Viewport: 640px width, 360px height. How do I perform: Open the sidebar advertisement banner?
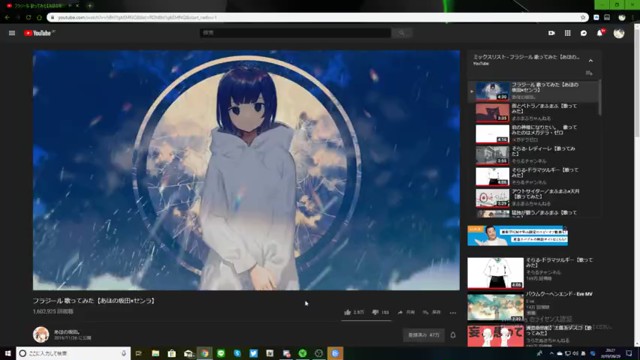pyautogui.click(x=518, y=236)
